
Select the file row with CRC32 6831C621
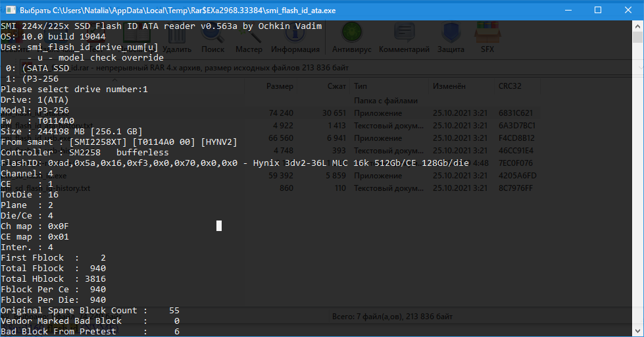tap(395, 113)
